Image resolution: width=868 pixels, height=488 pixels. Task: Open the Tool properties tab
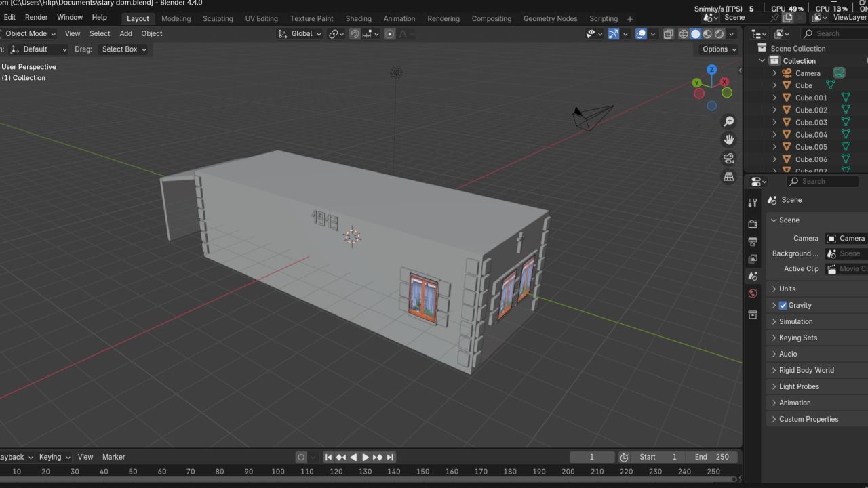(x=753, y=203)
